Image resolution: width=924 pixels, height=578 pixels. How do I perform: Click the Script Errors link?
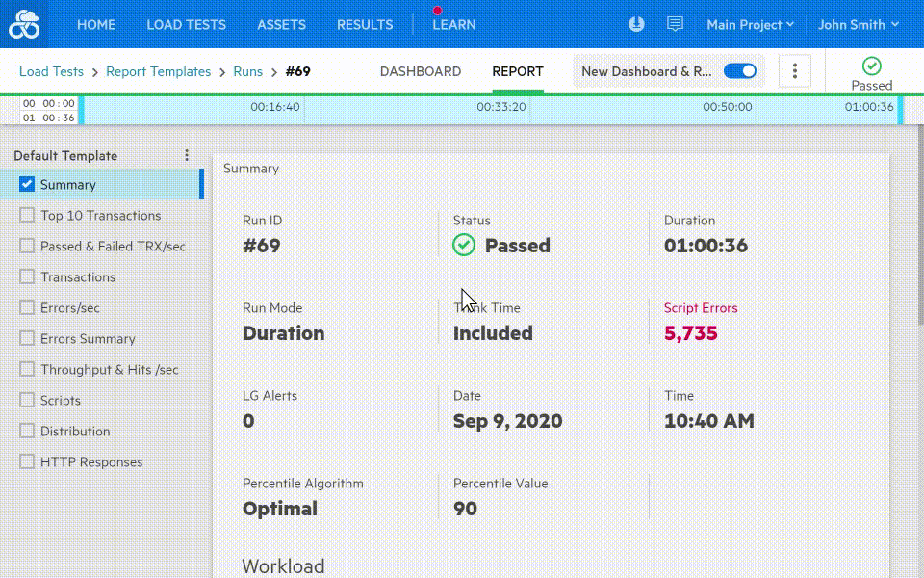pos(701,308)
